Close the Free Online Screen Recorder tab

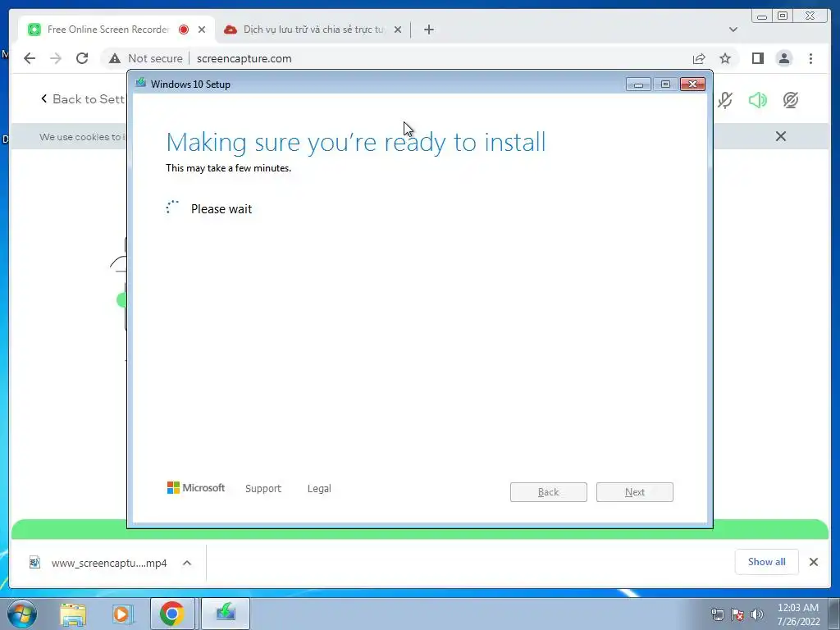[202, 30]
